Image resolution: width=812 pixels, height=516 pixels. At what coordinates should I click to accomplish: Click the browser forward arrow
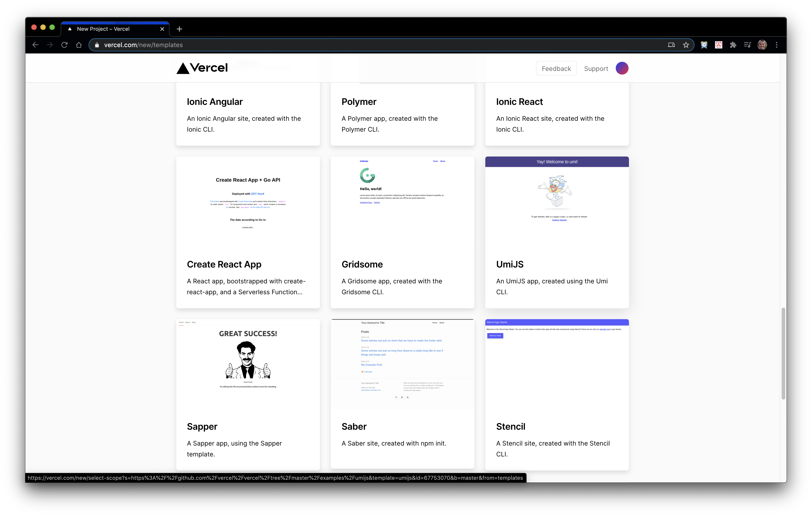(x=50, y=45)
